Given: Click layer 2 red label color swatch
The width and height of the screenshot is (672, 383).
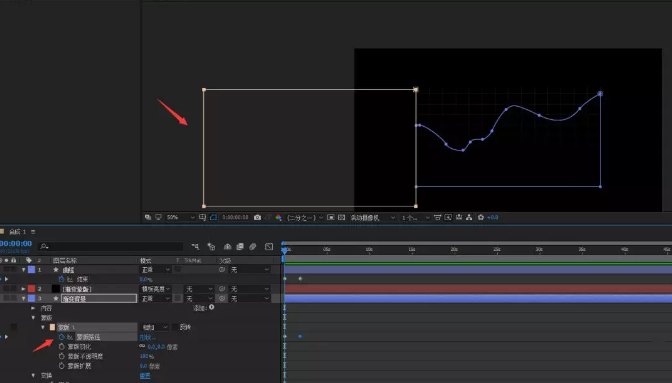Looking at the screenshot, I should pyautogui.click(x=31, y=289).
